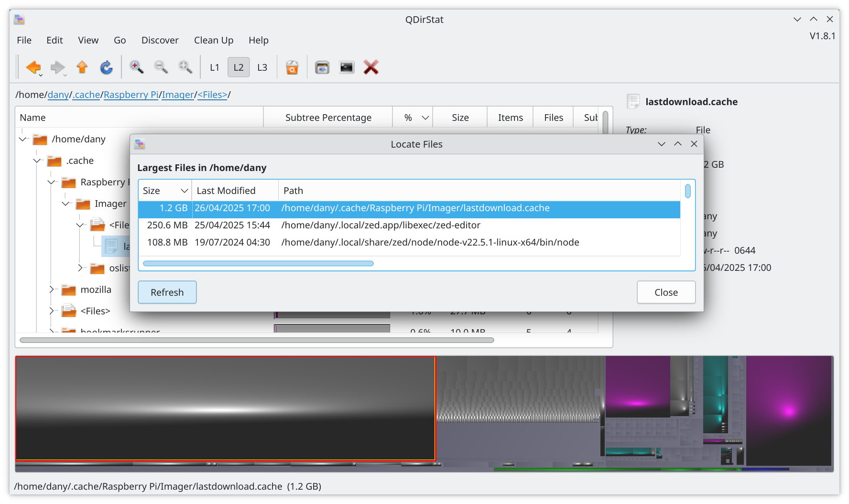
Task: Open the File menu
Action: [24, 40]
